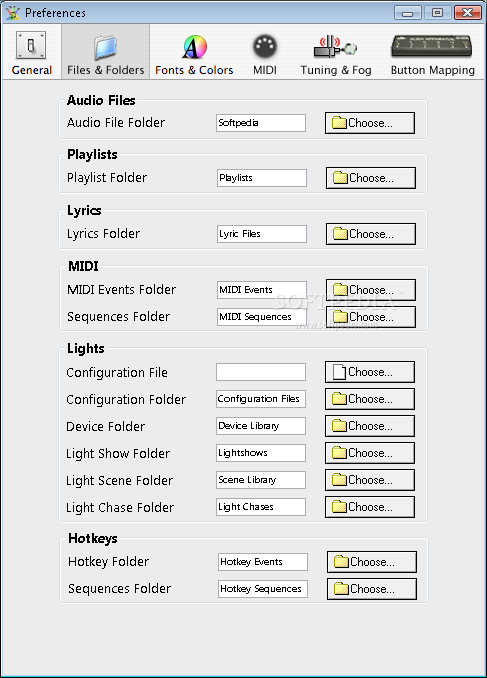Screen dimensions: 487x678
Task: Choose the MIDI Events Folder
Action: coord(371,290)
